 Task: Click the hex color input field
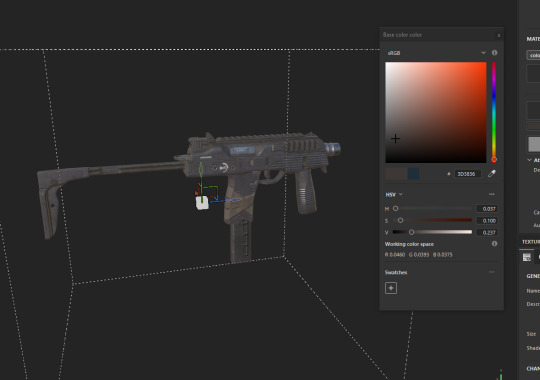(x=467, y=174)
